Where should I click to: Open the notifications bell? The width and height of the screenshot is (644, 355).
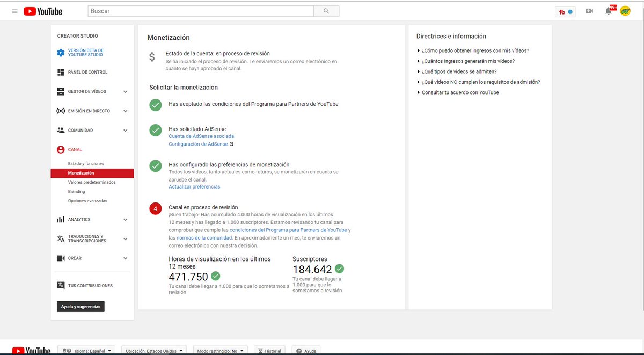point(609,11)
